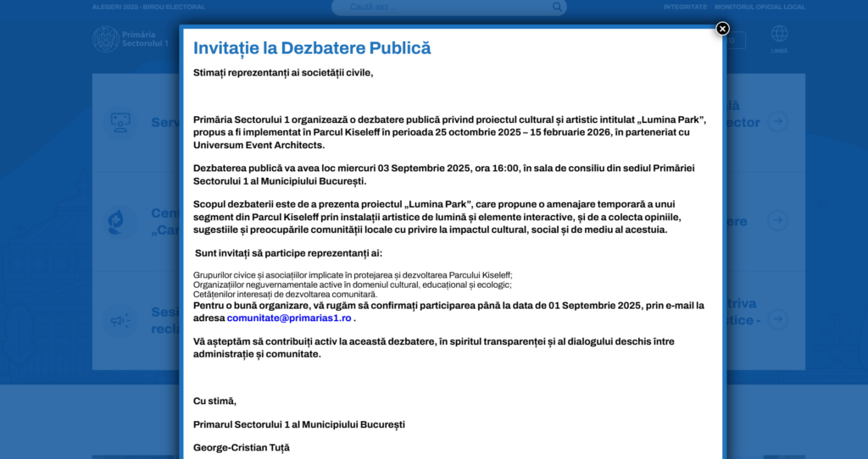Open the language globe icon (Limbă)
This screenshot has width=868, height=459.
pos(780,34)
